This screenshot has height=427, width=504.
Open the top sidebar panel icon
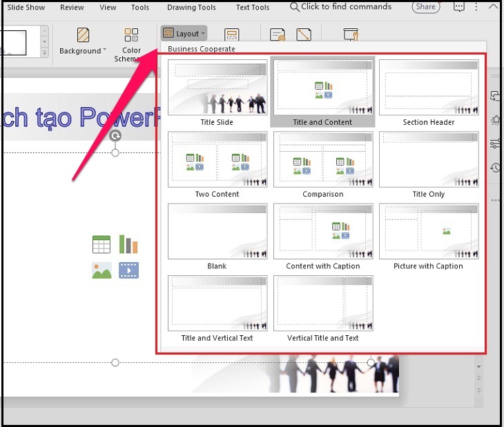click(495, 96)
